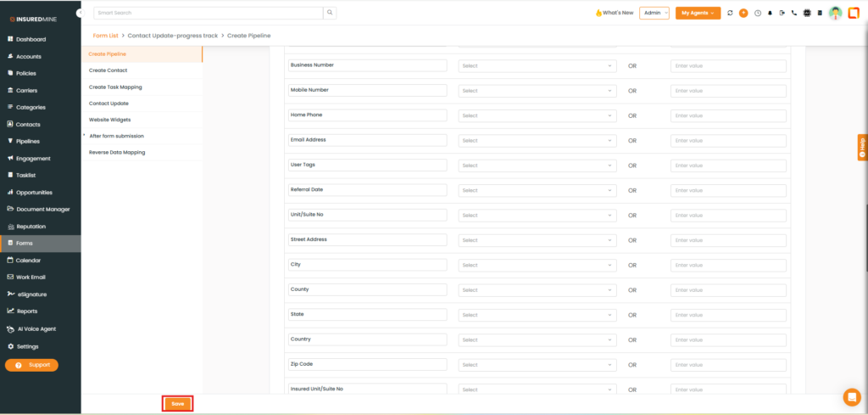Click the refresh sync icon in header
868x415 pixels.
point(731,13)
